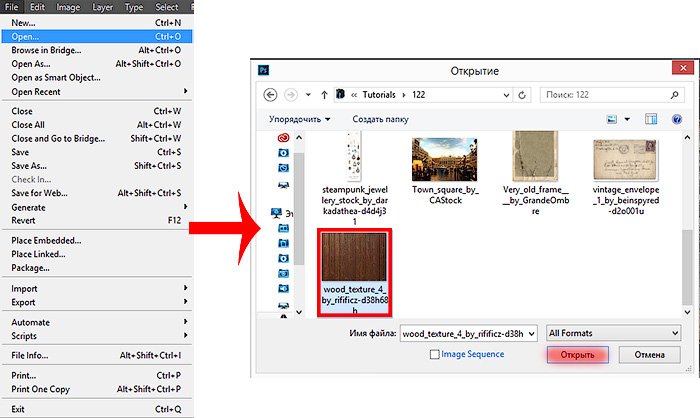Open the view options dropdown arrow
The height and width of the screenshot is (418, 700).
click(x=627, y=119)
